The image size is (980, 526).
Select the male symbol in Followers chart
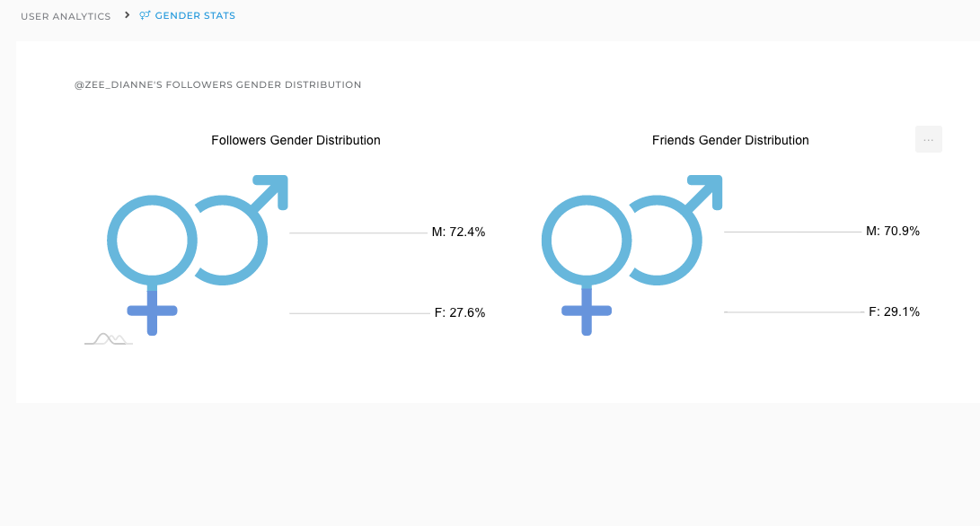point(232,238)
